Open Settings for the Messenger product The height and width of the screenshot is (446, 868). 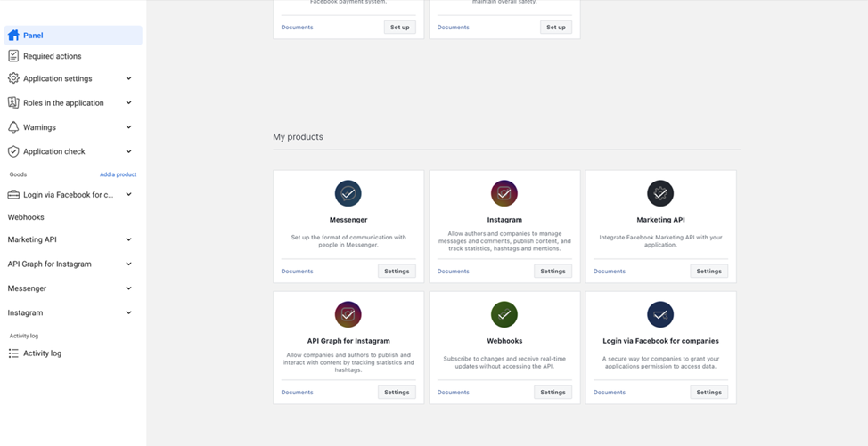(397, 272)
